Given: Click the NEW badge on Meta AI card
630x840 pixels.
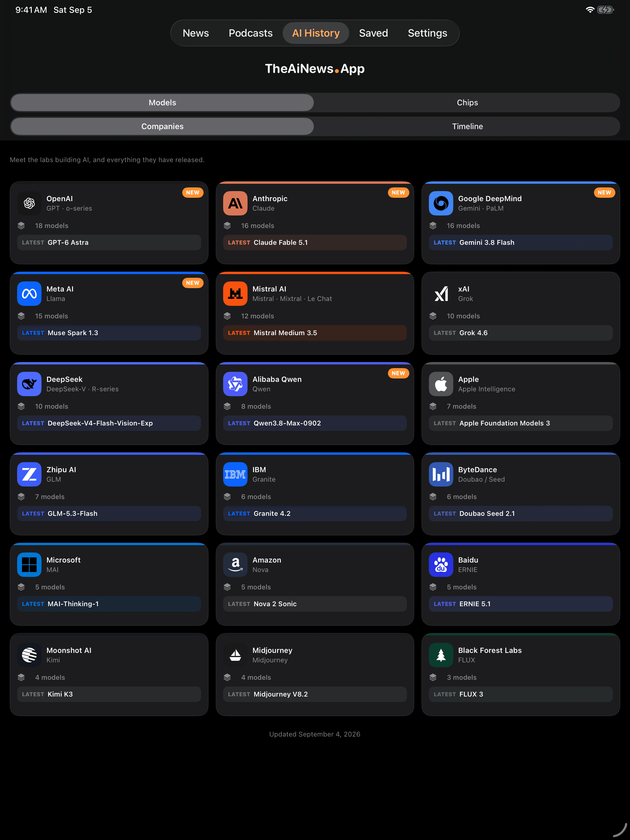Looking at the screenshot, I should (x=193, y=283).
